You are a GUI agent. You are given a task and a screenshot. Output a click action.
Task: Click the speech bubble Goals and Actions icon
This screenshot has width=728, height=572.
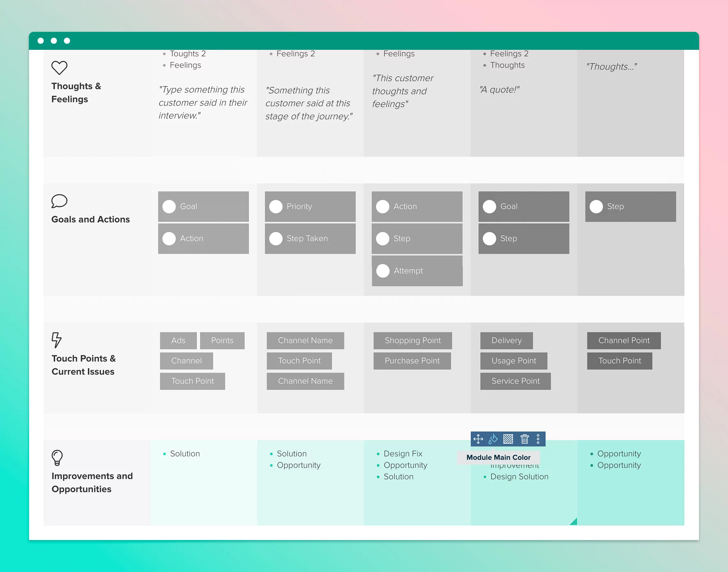(x=59, y=201)
